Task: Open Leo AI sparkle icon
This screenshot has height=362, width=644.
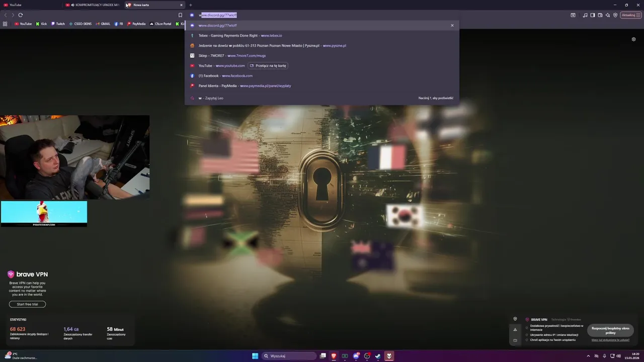Action: click(607, 15)
